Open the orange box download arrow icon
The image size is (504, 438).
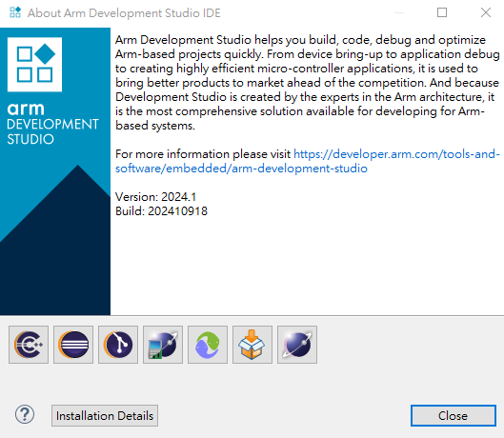click(252, 345)
